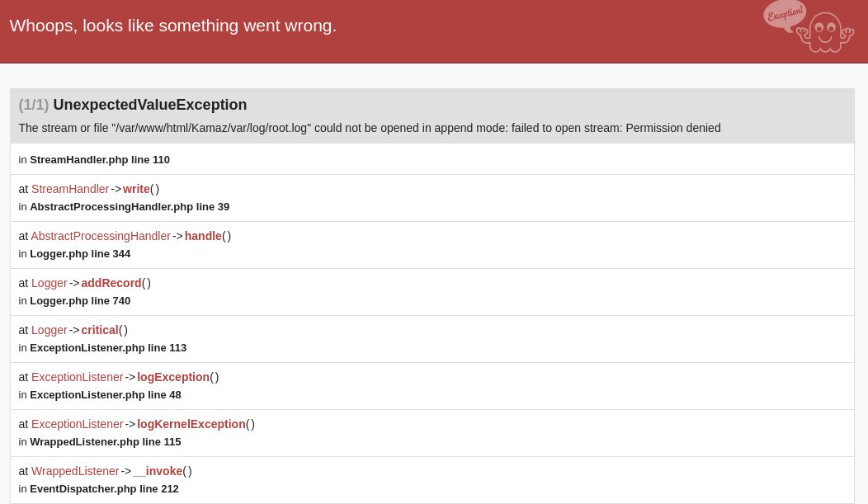This screenshot has width=868, height=504.
Task: Open the ExceptionListener link before logException
Action: click(78, 377)
